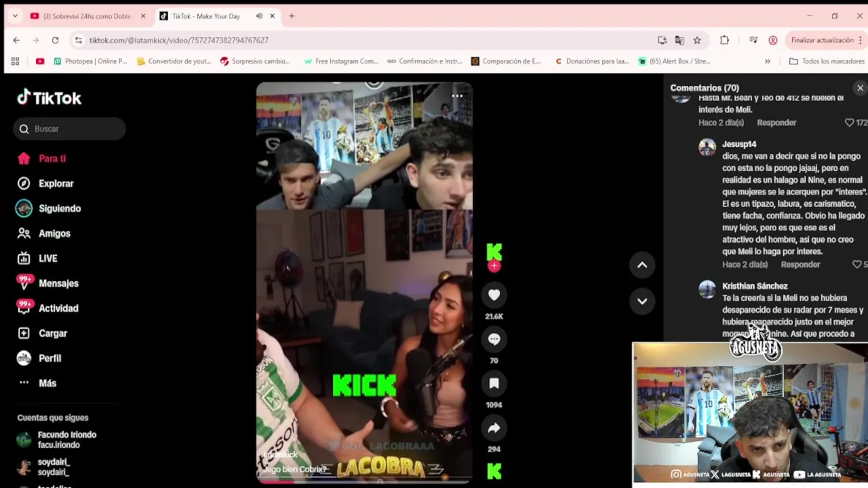Image resolution: width=868 pixels, height=488 pixels.
Task: Open the YouTube bookmark icon
Action: pyautogui.click(x=40, y=61)
